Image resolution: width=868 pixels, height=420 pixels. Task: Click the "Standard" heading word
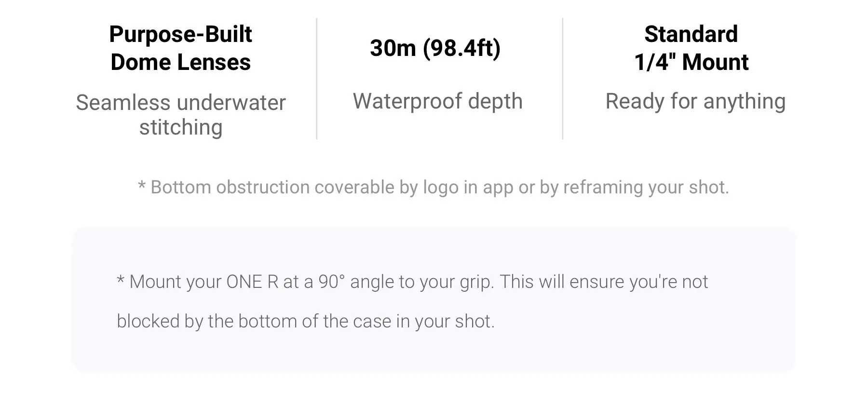coord(691,34)
